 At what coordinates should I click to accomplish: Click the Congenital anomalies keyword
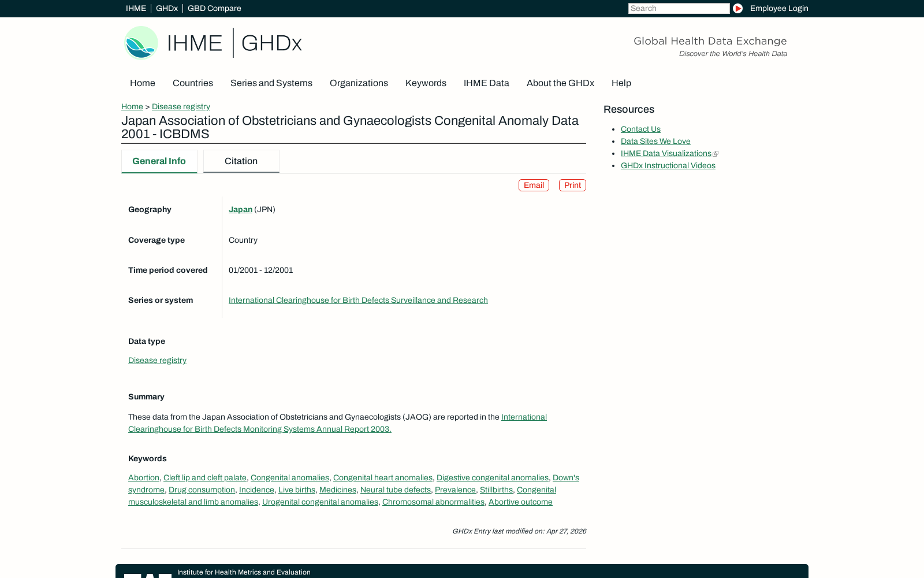[290, 477]
